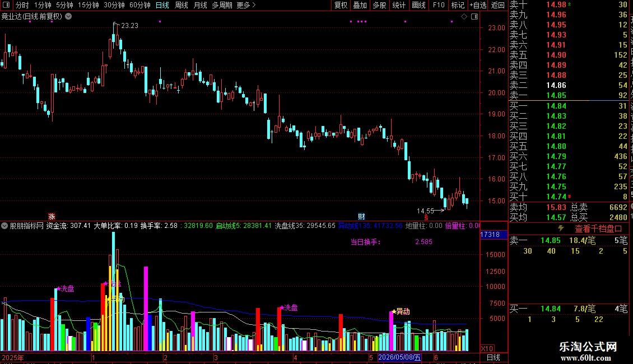Switch to 周线 weekly chart

coord(181,5)
